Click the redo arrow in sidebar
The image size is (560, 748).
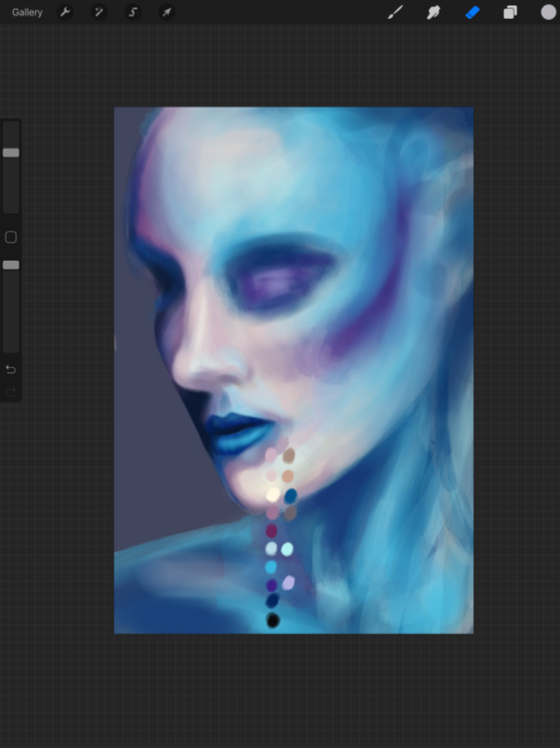11,392
